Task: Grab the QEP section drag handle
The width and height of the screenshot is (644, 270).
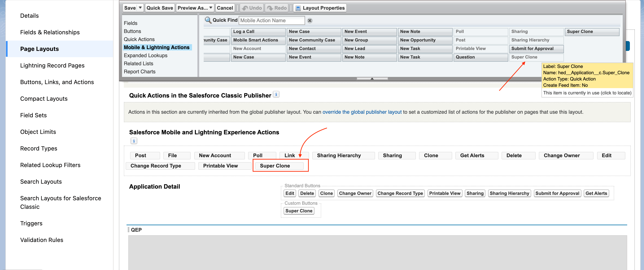Action: point(129,230)
